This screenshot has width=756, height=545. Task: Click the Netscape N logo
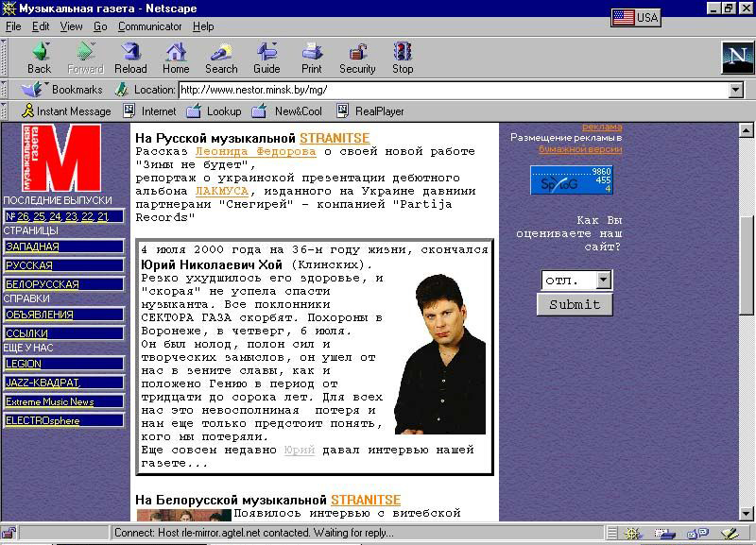pos(737,58)
